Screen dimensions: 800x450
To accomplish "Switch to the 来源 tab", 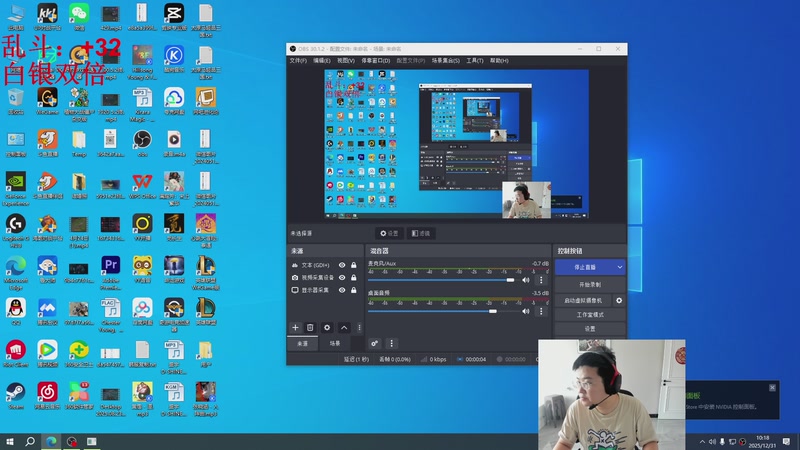I will (x=303, y=343).
